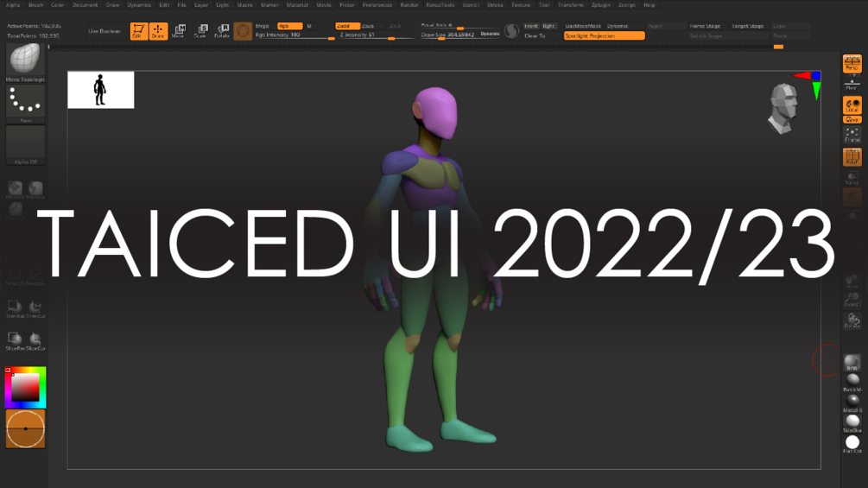Toggle the Floor grid icon
Screen dimensions: 868x488
(852, 85)
